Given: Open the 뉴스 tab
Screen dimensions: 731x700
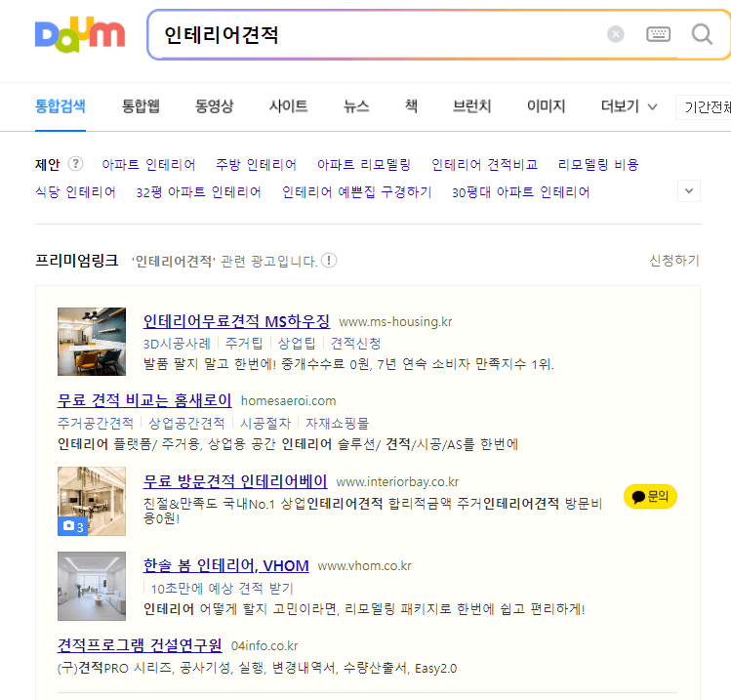Looking at the screenshot, I should 356,106.
